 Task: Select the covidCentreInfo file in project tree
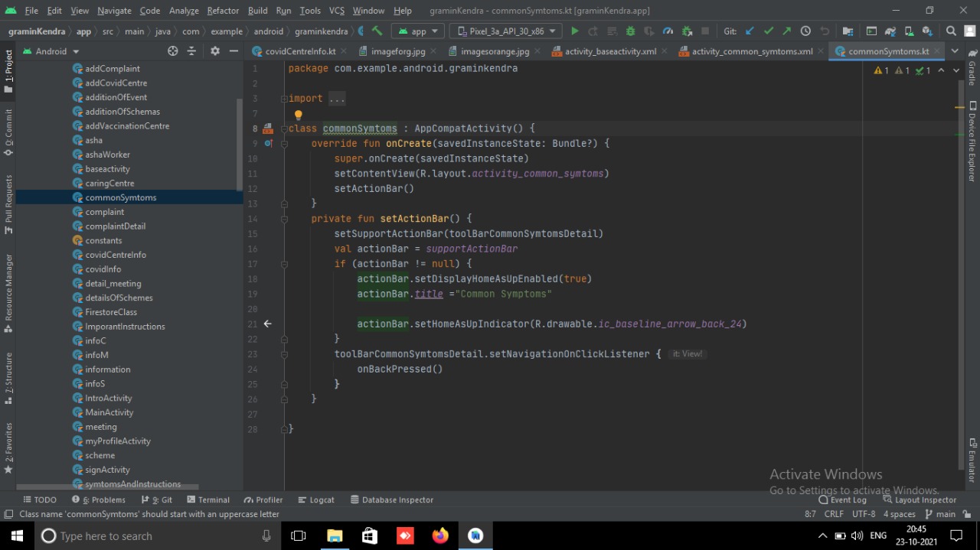click(x=116, y=255)
